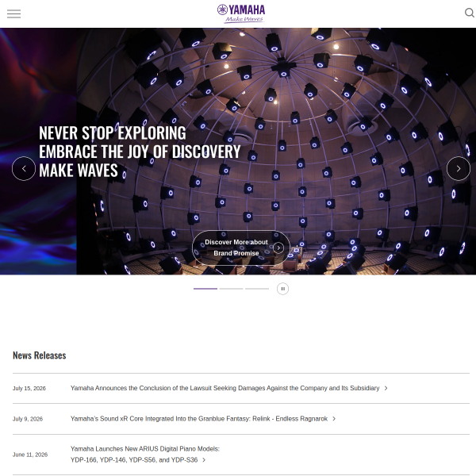Viewport: 476px width, 476px height.
Task: Pause the hero carousel autoplay
Action: coord(282,289)
